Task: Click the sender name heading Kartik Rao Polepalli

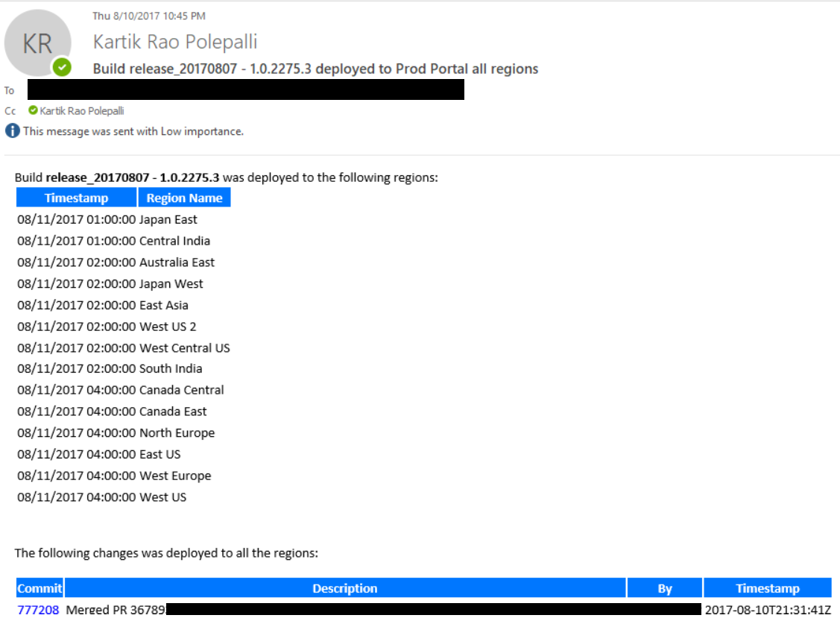Action: click(x=175, y=42)
